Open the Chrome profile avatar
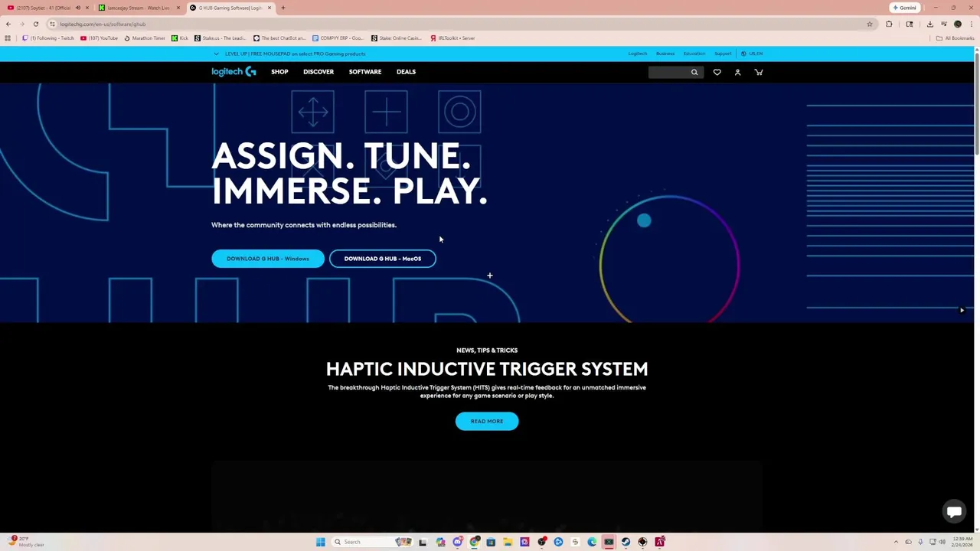Viewport: 980px width, 551px height. coord(957,24)
